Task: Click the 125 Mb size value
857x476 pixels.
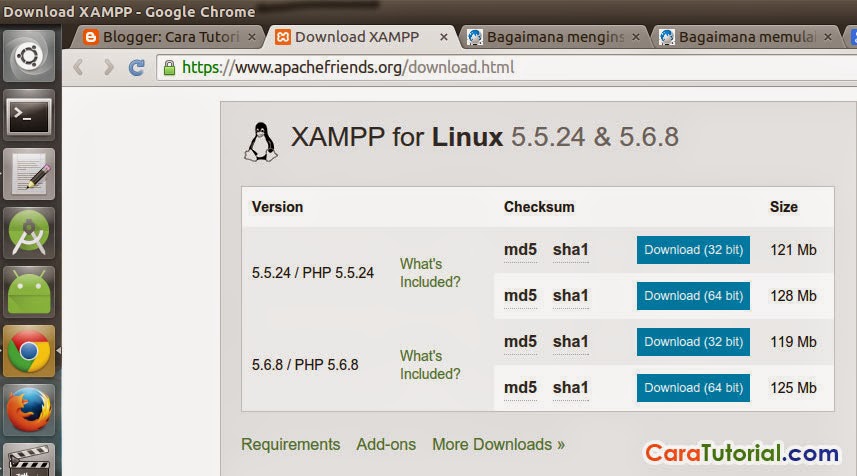Action: pos(793,387)
